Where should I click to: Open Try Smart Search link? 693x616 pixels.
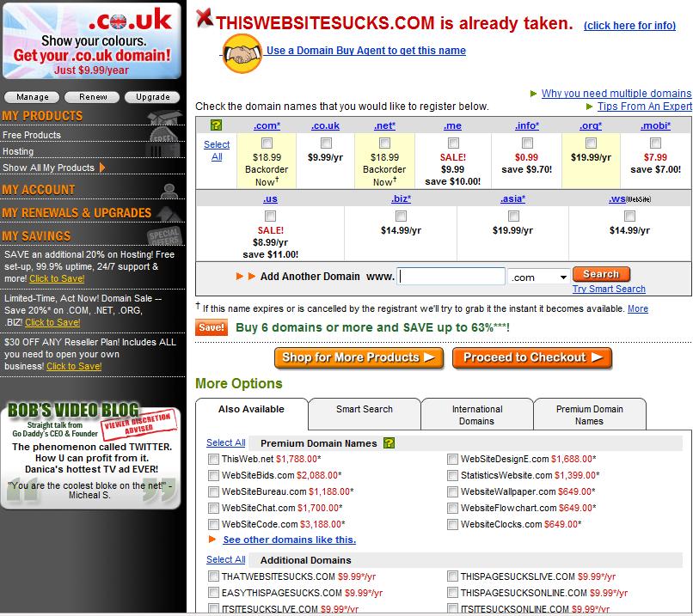(609, 290)
